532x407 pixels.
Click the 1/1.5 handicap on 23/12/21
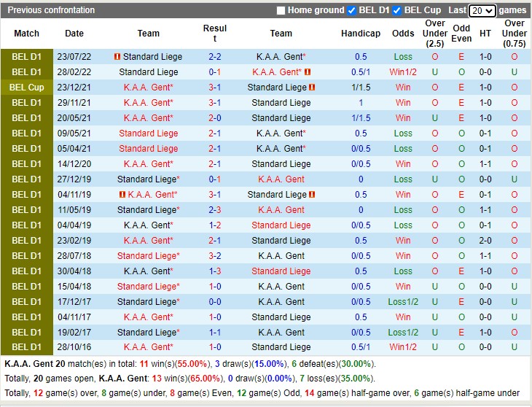pos(361,88)
